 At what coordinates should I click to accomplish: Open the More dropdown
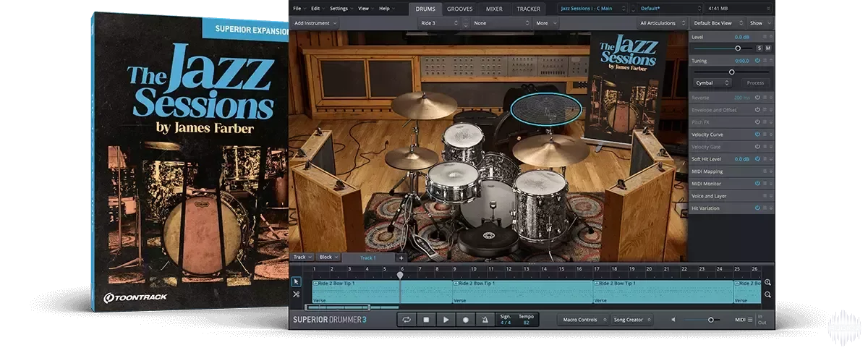(546, 23)
